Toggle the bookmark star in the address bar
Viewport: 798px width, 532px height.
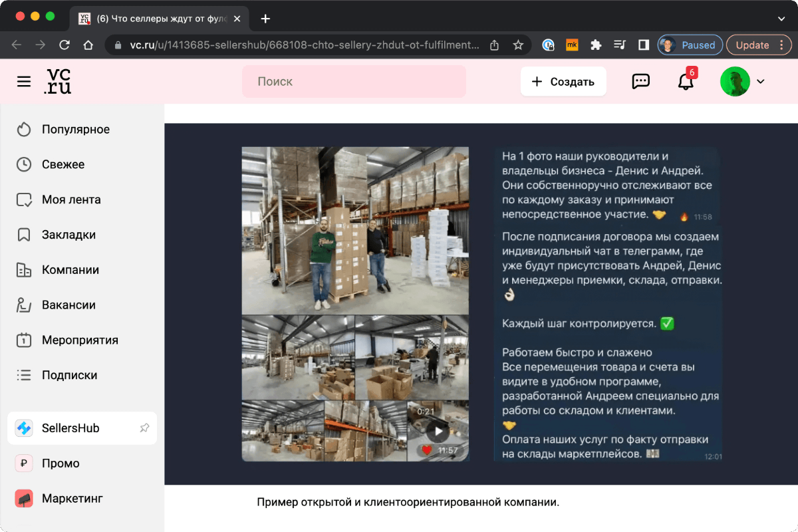[518, 45]
